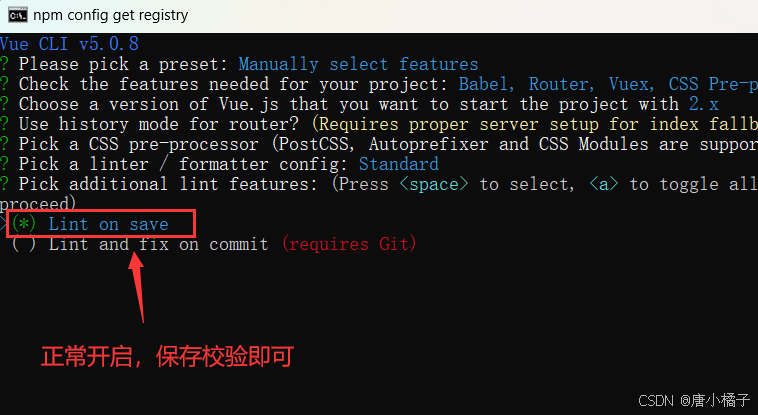The image size is (758, 415).
Task: Click the question mark before Vue.js version prompt
Action: point(4,104)
